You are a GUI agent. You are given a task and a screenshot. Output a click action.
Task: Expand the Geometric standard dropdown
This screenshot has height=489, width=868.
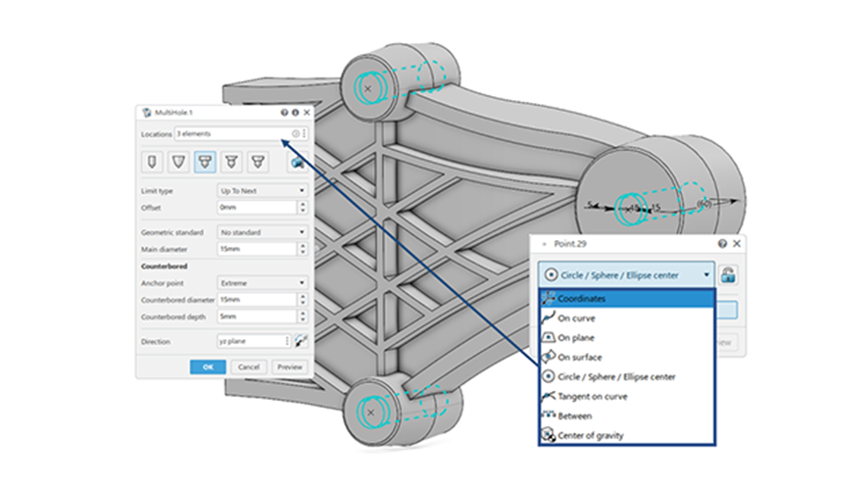pos(262,232)
